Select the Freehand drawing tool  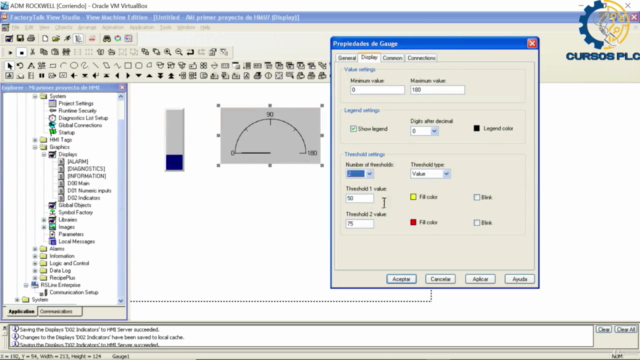(84, 66)
